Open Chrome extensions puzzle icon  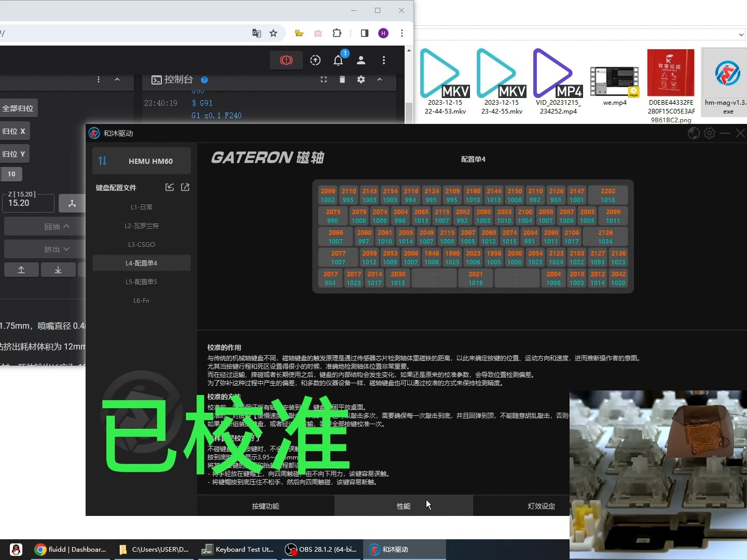[x=337, y=33]
